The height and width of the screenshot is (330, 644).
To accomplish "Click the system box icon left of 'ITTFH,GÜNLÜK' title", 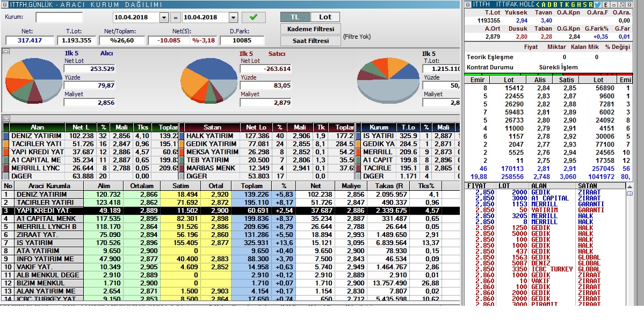I will pyautogui.click(x=4, y=4).
